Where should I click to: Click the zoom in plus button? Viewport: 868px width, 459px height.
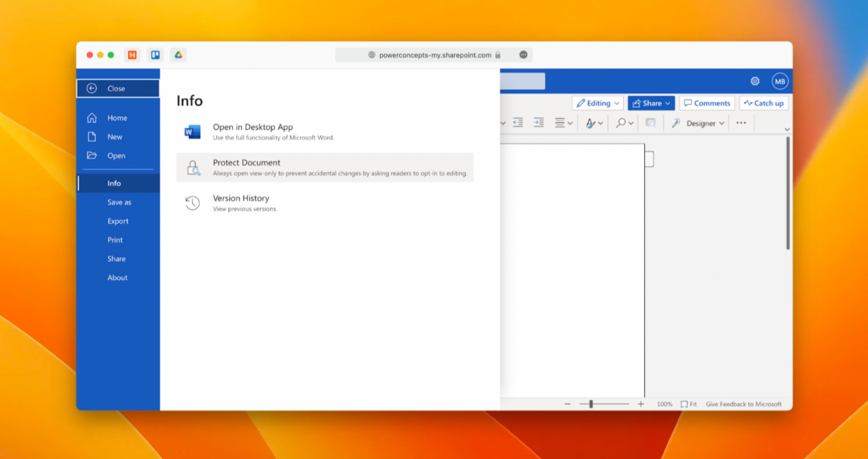point(641,404)
